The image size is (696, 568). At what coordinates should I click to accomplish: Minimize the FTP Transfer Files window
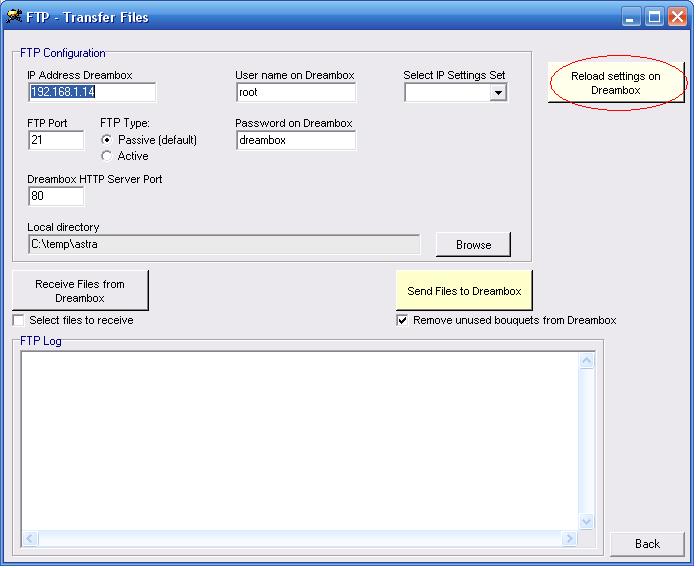coord(631,17)
